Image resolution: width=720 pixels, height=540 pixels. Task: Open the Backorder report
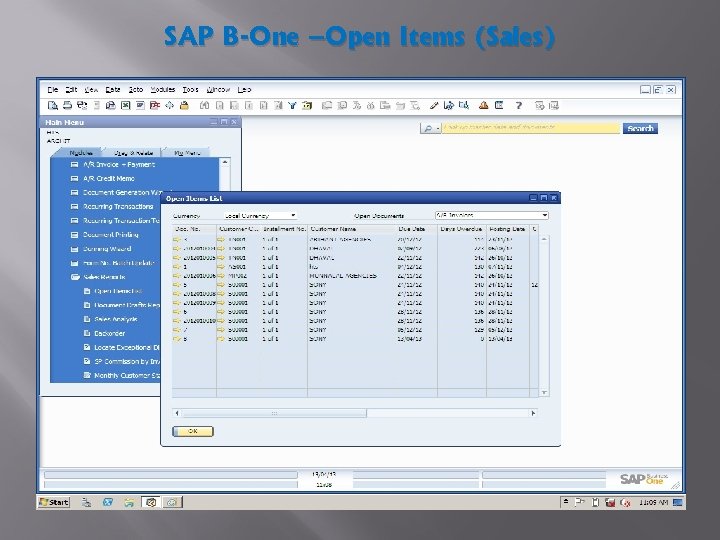pos(109,333)
